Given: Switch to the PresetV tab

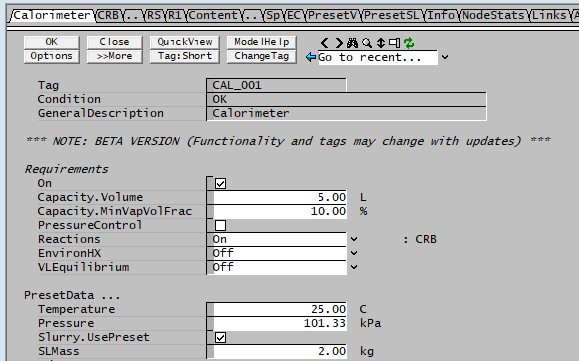Looking at the screenshot, I should click(333, 16).
